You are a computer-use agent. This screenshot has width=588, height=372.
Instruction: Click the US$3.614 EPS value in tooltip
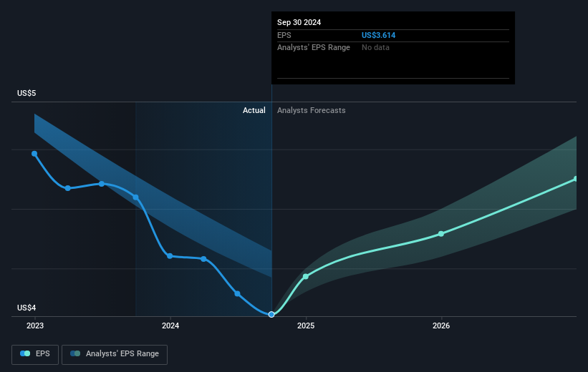pos(378,35)
